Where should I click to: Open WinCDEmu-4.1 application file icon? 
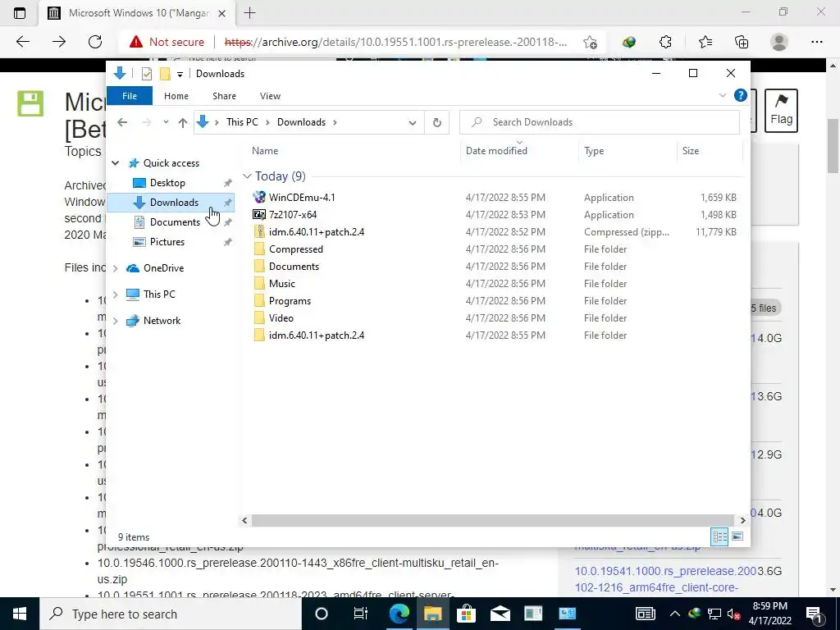(259, 197)
